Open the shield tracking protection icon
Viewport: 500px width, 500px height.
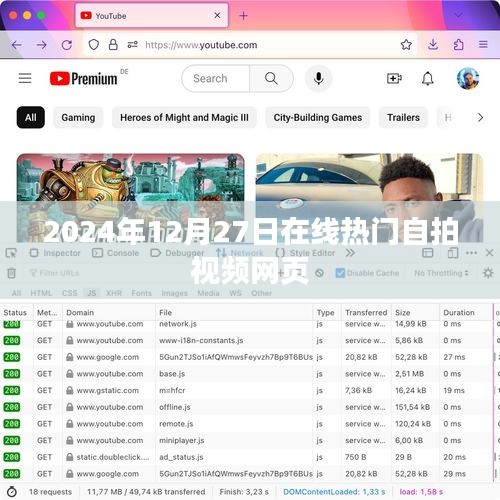(94, 45)
